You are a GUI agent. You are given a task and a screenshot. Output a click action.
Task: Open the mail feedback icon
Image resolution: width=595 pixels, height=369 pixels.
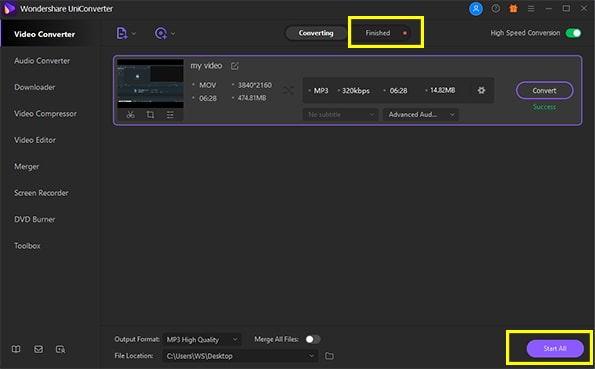point(38,349)
